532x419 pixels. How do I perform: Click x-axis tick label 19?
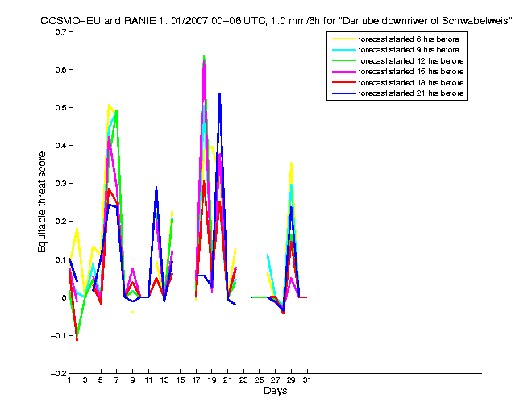coord(212,380)
